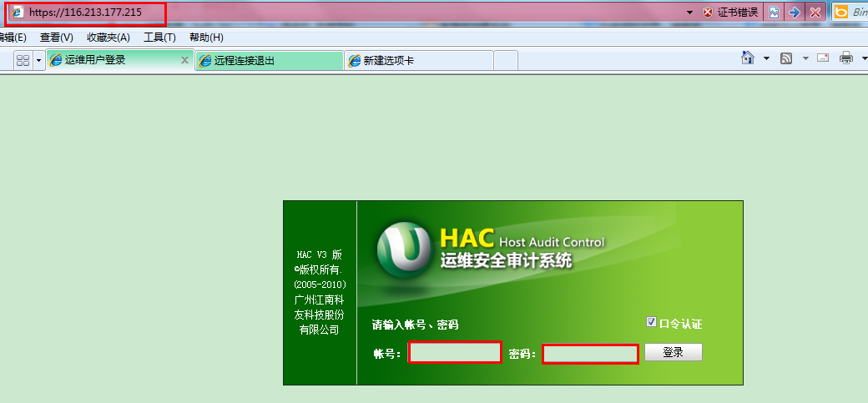This screenshot has width=868, height=403.
Task: Click the 登录 login button
Action: pyautogui.click(x=674, y=352)
